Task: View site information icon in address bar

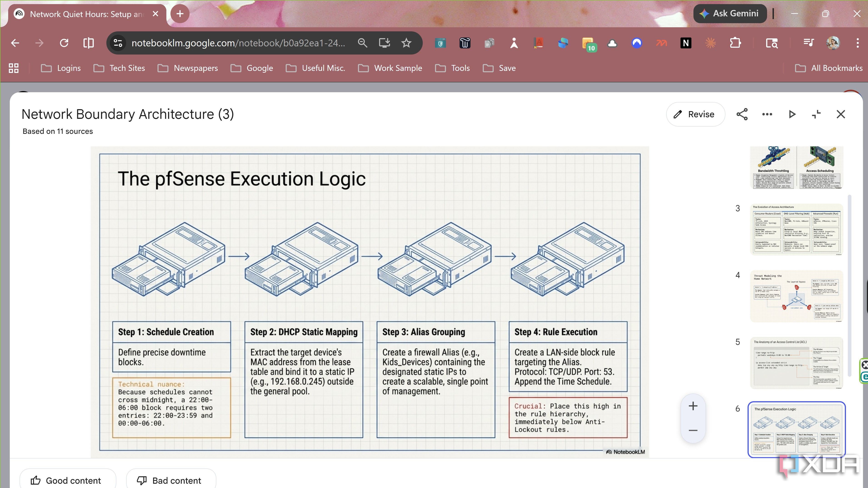Action: coord(118,43)
